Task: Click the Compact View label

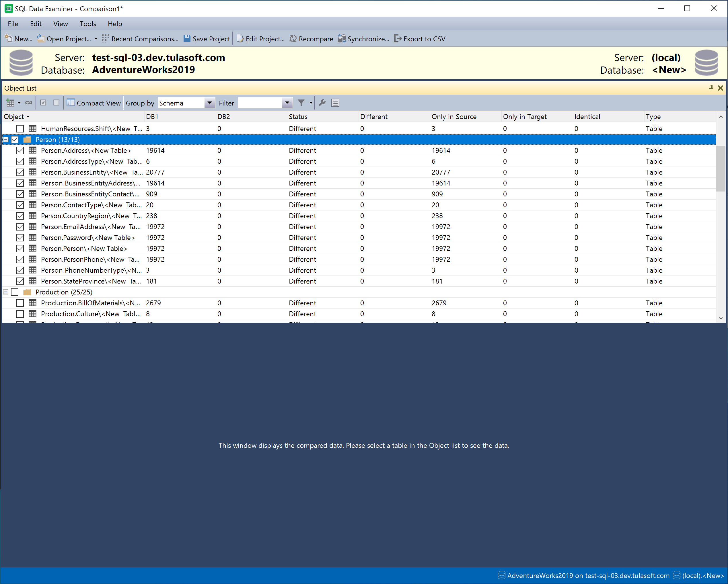Action: (98, 103)
